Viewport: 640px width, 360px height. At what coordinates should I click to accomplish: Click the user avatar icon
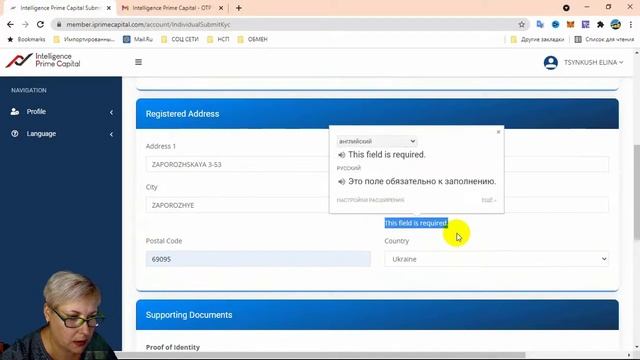(x=551, y=62)
